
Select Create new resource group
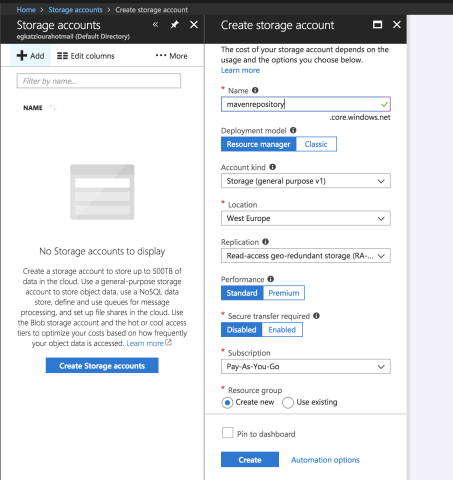tap(227, 403)
